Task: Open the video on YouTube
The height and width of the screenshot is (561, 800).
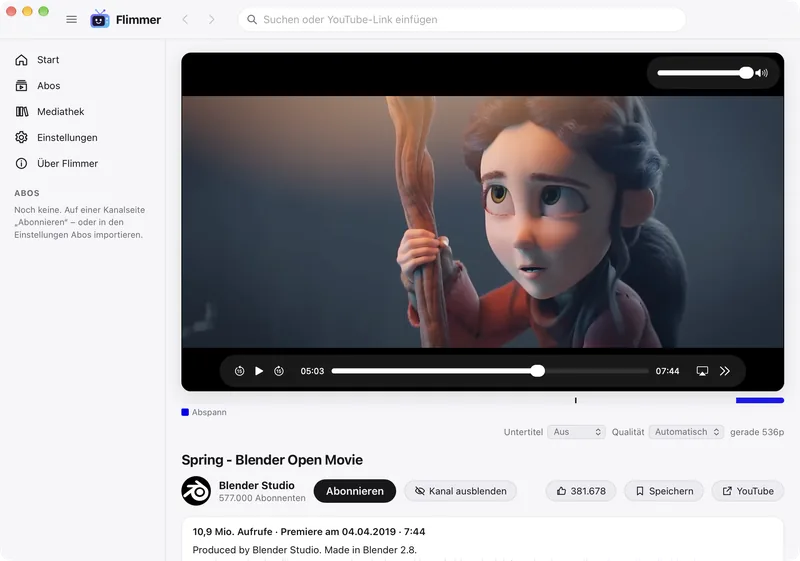Action: (x=748, y=491)
